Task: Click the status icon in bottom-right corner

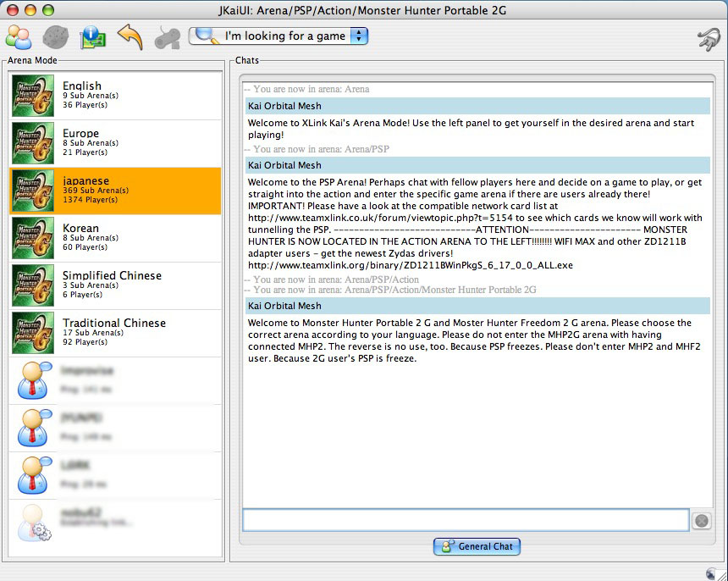Action: (710, 573)
